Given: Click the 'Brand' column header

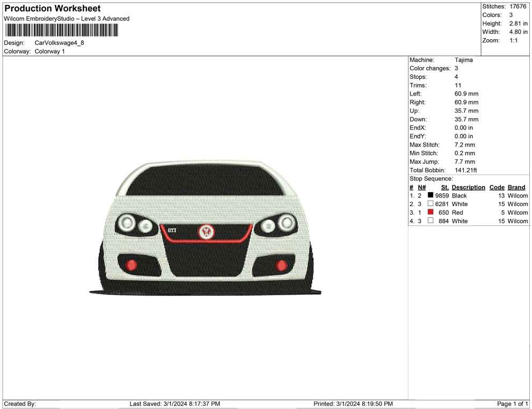Looking at the screenshot, I should [516, 187].
